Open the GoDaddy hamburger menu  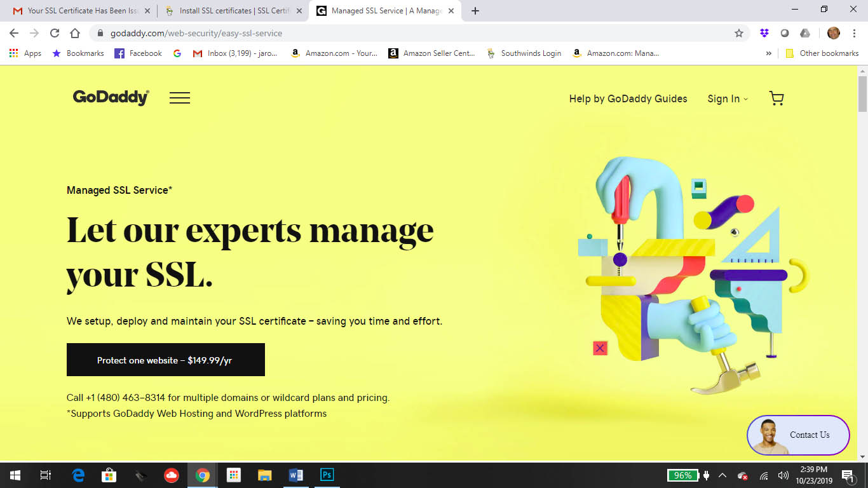179,98
